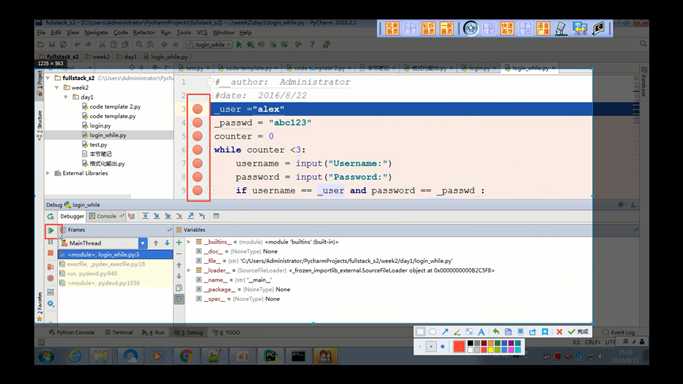The image size is (683, 384).
Task: Stop the debug session
Action: point(51,253)
